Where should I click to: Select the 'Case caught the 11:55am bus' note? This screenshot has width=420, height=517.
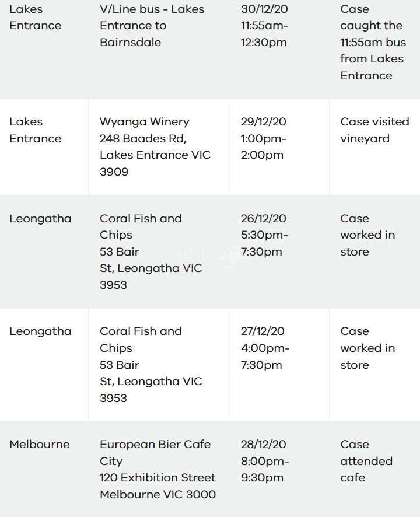(373, 42)
